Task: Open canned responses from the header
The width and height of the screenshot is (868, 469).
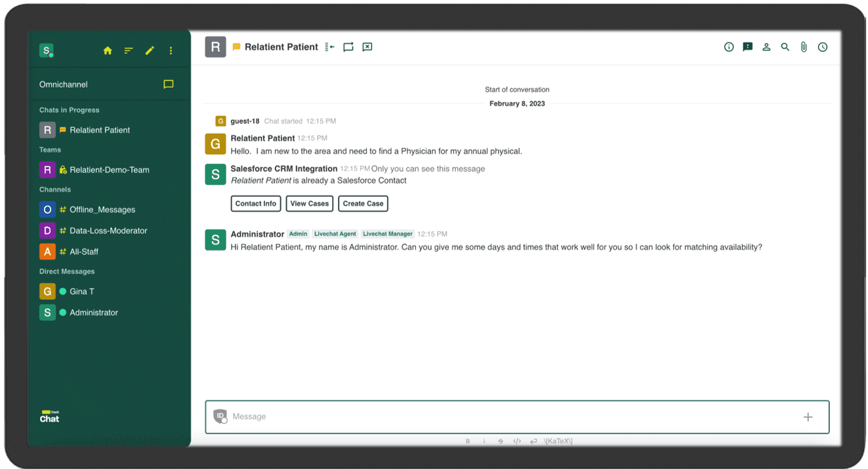Action: (x=747, y=47)
